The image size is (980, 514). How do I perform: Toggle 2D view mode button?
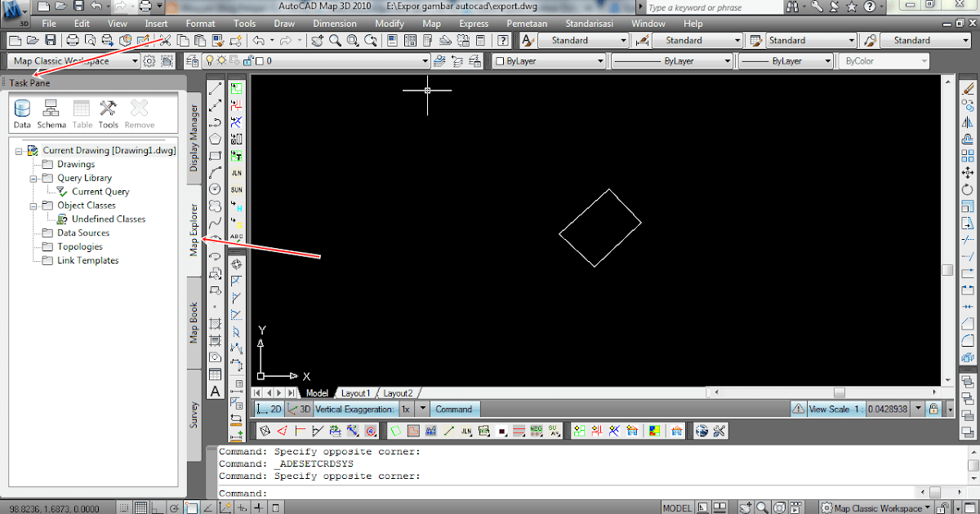pos(269,409)
